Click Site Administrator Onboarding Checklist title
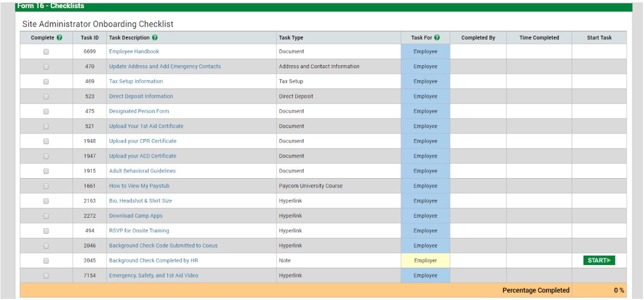The height and width of the screenshot is (300, 644). (x=98, y=24)
